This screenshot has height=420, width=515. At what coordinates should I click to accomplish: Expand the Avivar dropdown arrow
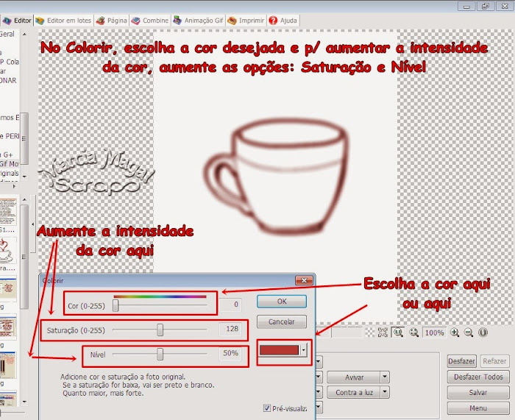pyautogui.click(x=385, y=377)
